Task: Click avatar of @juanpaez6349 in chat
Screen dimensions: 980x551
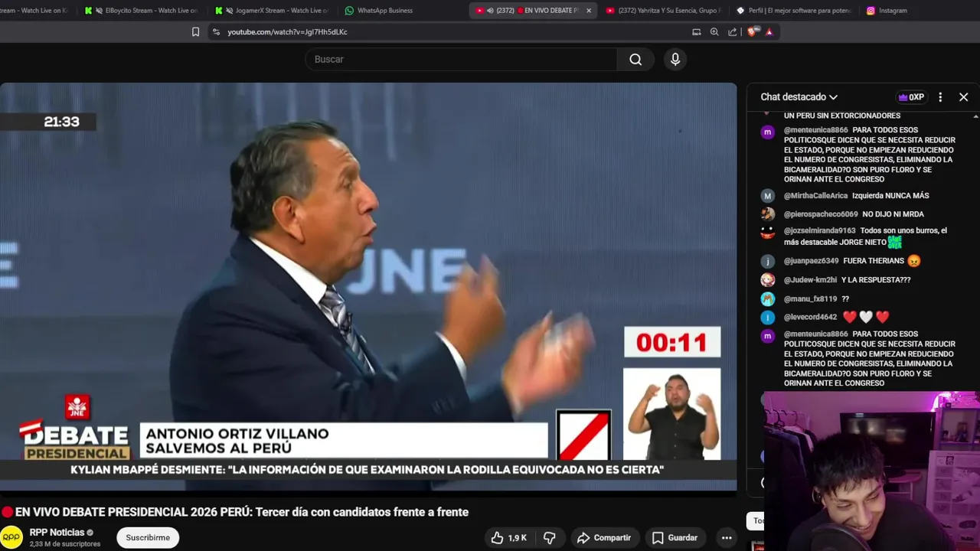Action: 768,261
